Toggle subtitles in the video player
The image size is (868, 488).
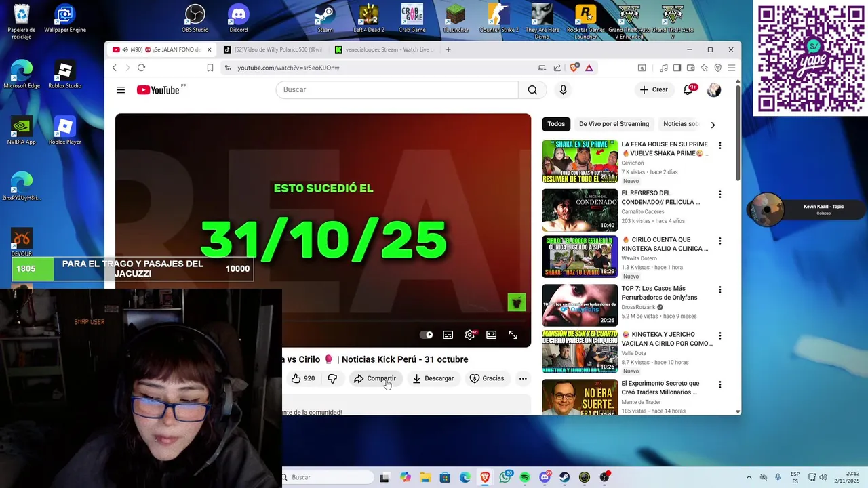[448, 335]
